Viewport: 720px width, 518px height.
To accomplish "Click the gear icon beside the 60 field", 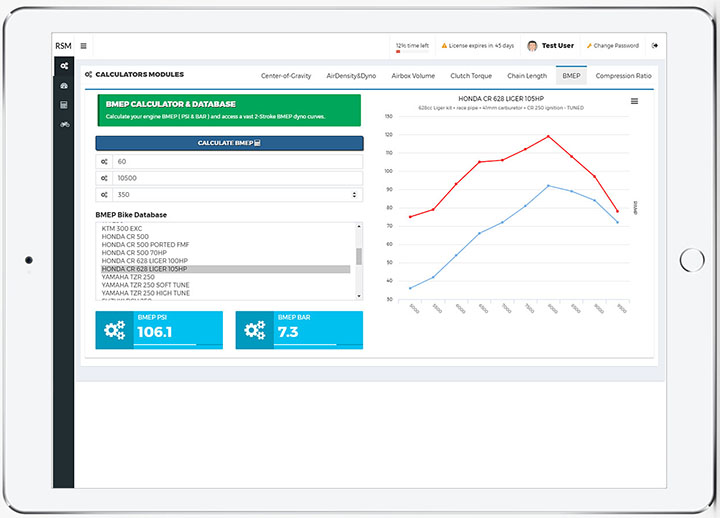I will point(104,162).
